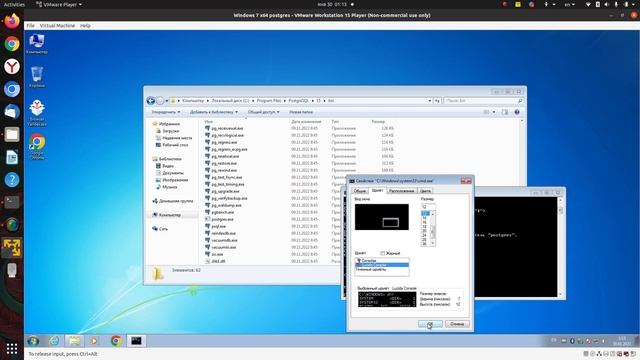Open Документы library in navigation pane
Image resolution: width=640 pixels, height=360 pixels.
173,173
